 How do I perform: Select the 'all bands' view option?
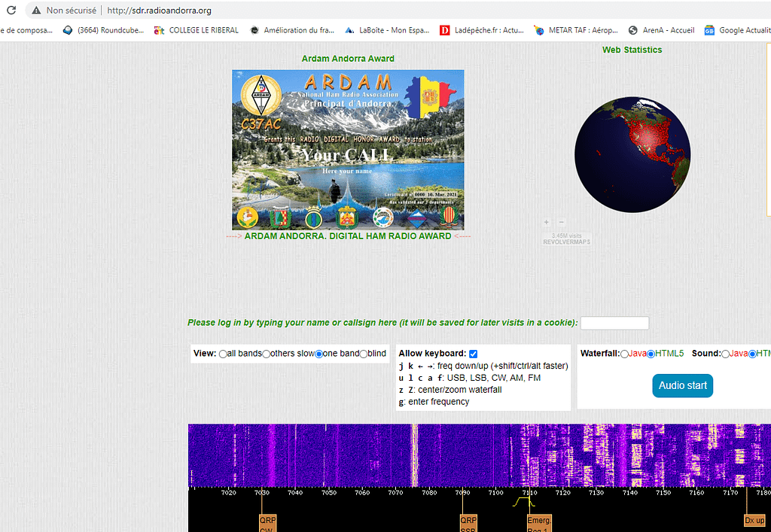223,354
